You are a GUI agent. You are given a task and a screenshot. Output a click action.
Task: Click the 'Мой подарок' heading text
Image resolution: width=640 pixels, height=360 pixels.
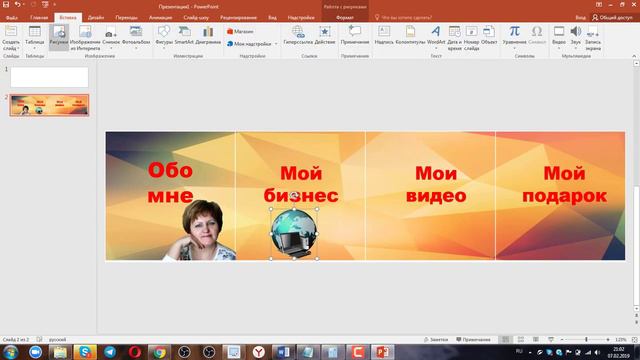click(x=564, y=184)
